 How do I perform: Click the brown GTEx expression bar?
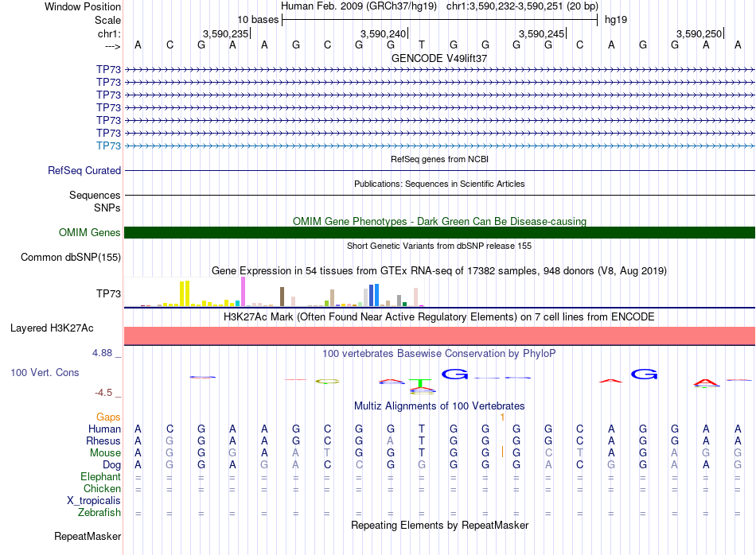282,297
